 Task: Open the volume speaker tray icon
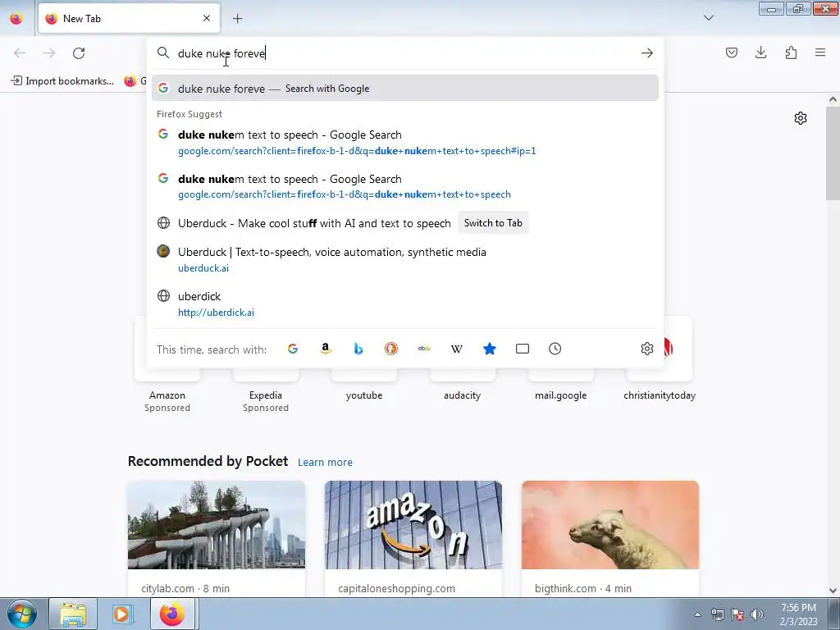[757, 614]
